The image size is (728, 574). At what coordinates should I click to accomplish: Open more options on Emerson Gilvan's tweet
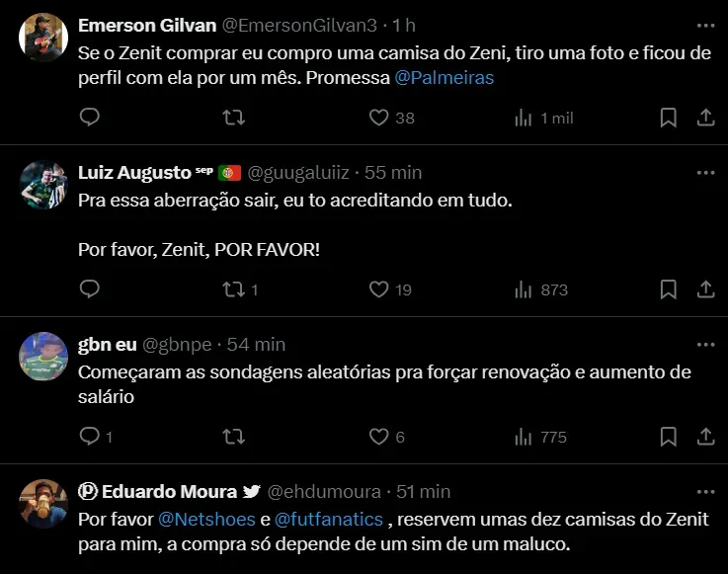(705, 24)
